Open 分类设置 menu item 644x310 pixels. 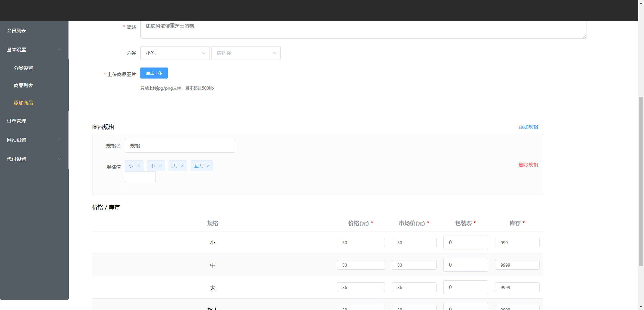pyautogui.click(x=23, y=68)
